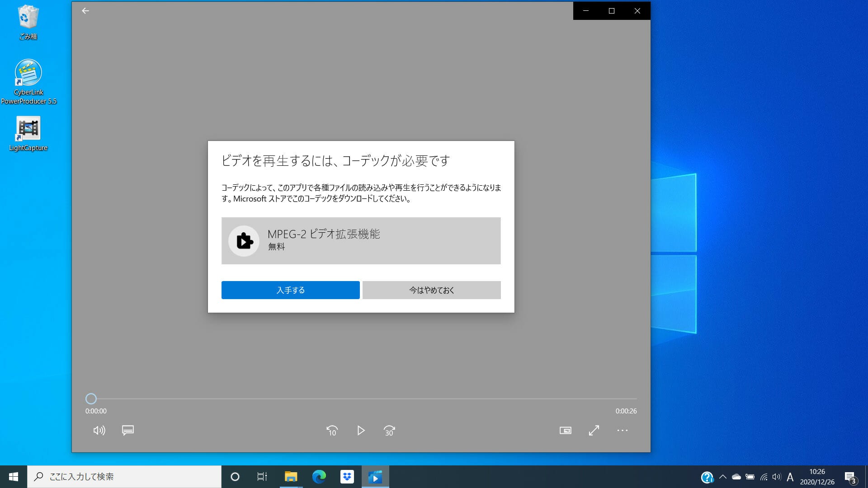Select MPEG-2 ビデオ拡張機能 item
868x488 pixels.
361,241
